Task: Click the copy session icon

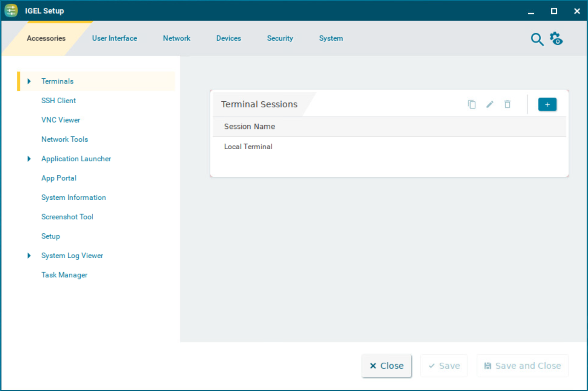Action: pos(471,105)
